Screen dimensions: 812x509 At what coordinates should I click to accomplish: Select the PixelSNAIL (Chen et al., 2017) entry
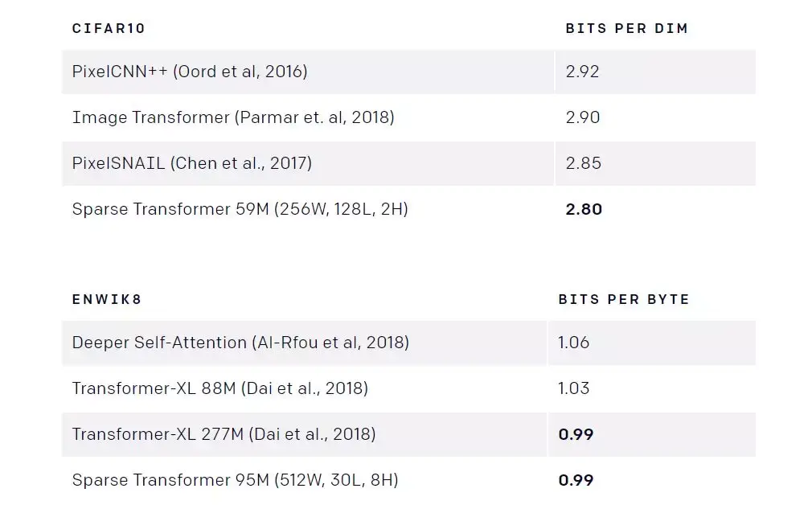(192, 163)
